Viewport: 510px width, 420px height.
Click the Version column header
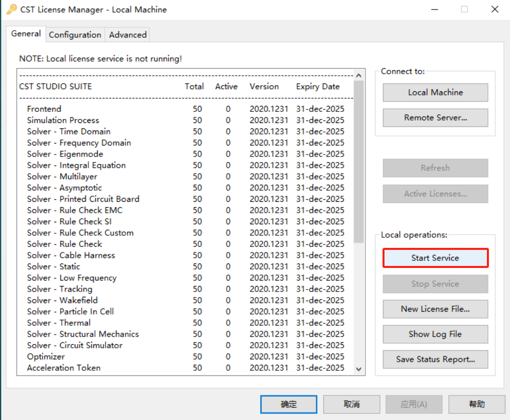(264, 86)
